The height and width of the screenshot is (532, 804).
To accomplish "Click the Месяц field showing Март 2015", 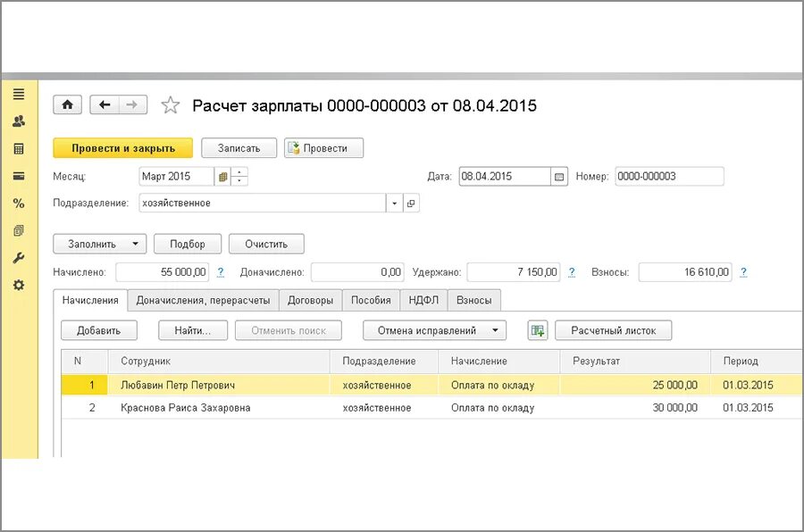I will (x=176, y=177).
